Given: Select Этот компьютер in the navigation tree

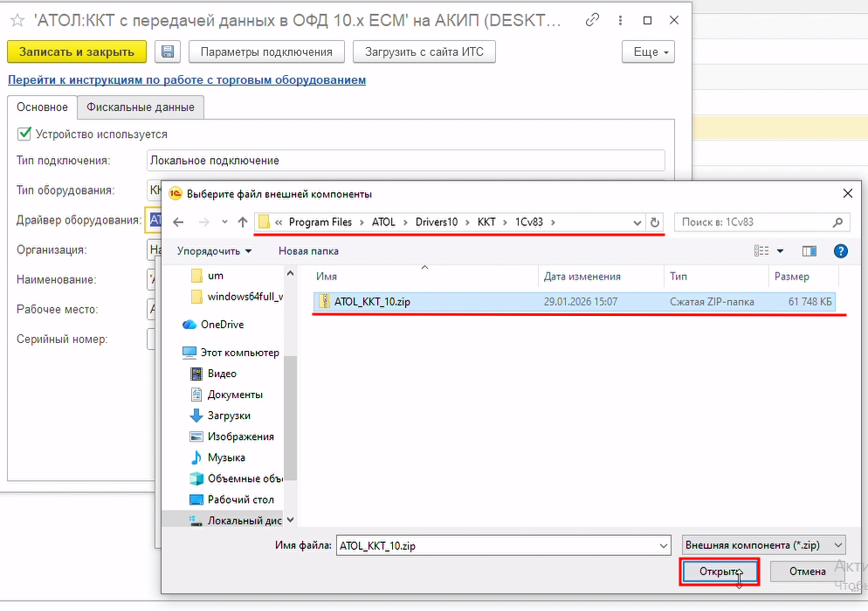Looking at the screenshot, I should (x=231, y=353).
